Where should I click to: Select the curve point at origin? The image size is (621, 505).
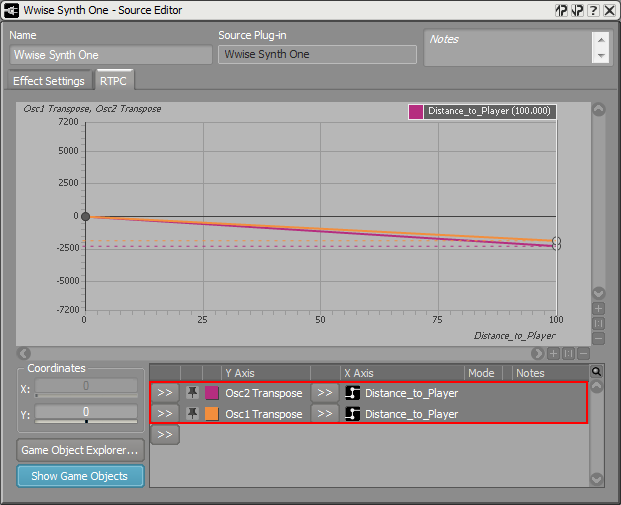point(85,216)
